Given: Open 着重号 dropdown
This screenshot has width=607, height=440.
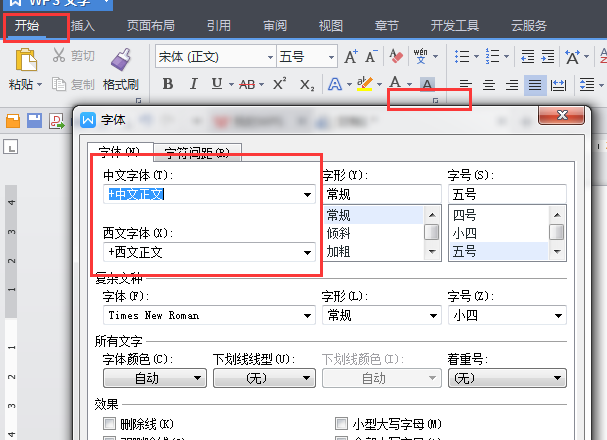Looking at the screenshot, I should click(x=507, y=378).
